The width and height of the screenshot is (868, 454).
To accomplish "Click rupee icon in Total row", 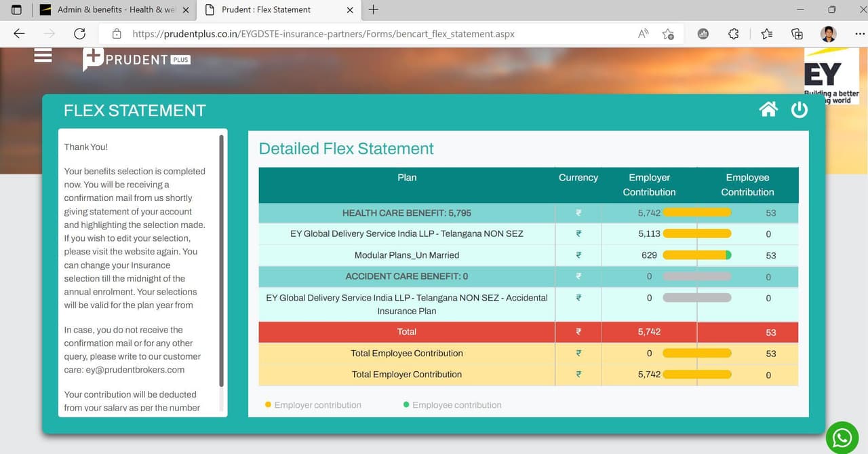I will 578,332.
